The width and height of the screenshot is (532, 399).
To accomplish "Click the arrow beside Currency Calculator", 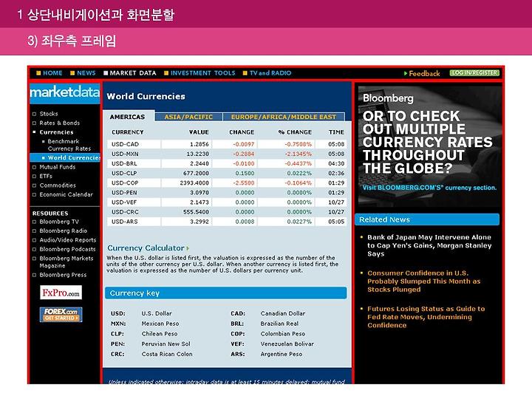I will click(x=188, y=248).
